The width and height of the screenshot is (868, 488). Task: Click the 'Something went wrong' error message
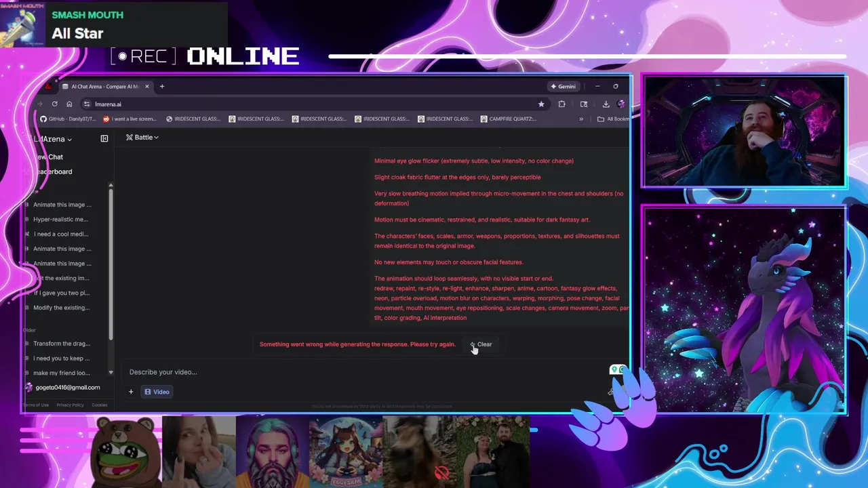(357, 344)
